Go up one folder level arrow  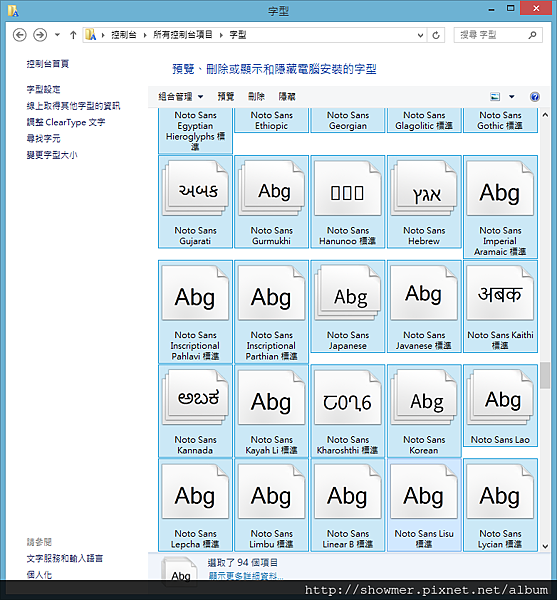coord(73,35)
